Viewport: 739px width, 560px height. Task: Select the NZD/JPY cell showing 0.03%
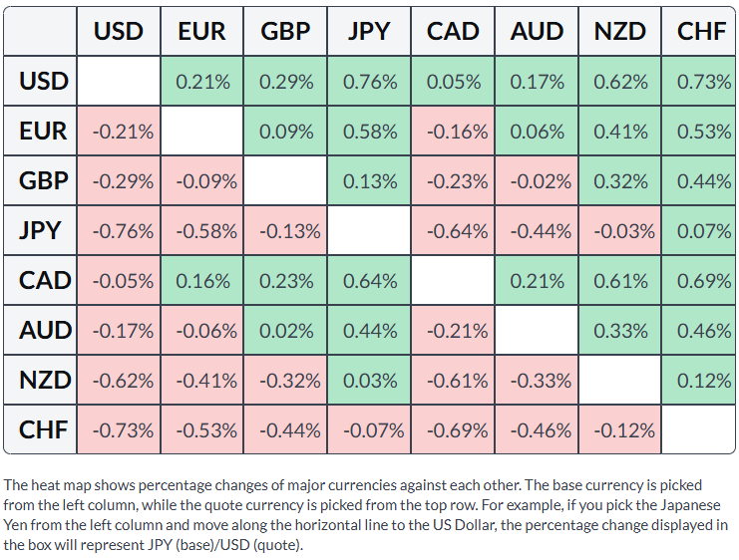[369, 380]
